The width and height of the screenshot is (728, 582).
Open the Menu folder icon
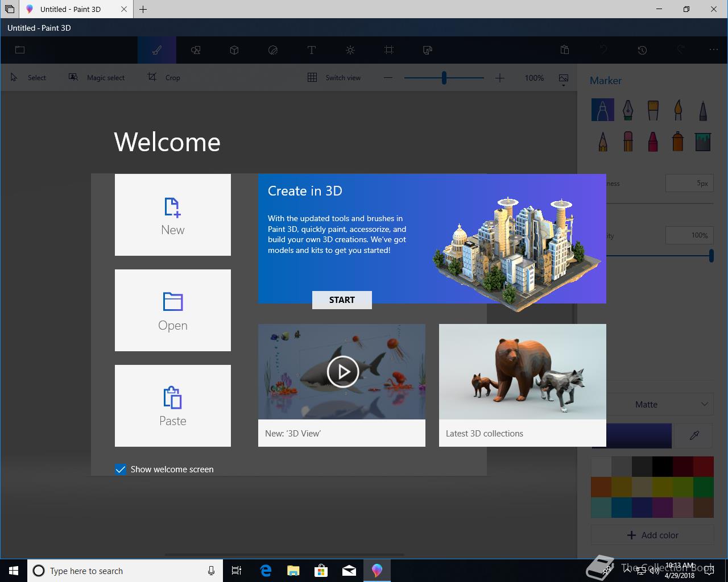pyautogui.click(x=20, y=50)
